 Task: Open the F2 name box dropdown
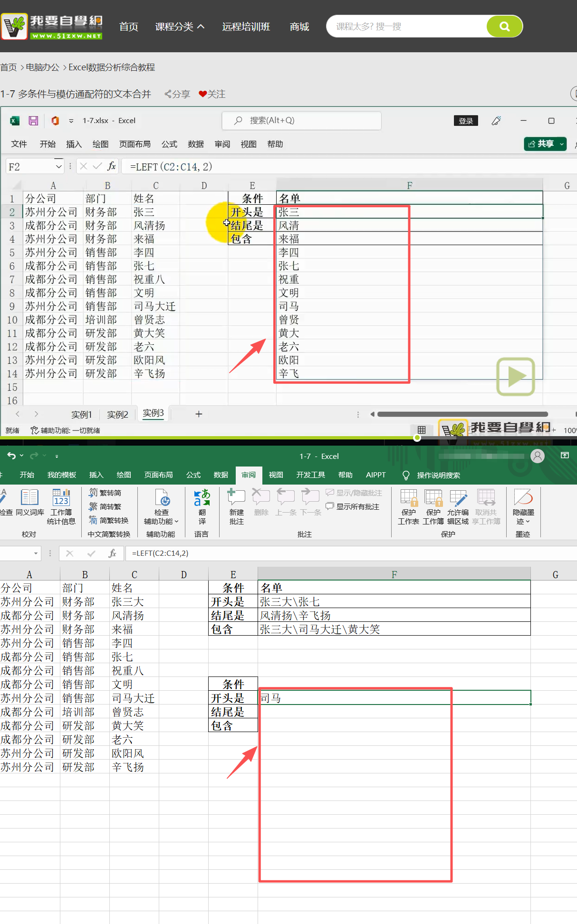[58, 167]
